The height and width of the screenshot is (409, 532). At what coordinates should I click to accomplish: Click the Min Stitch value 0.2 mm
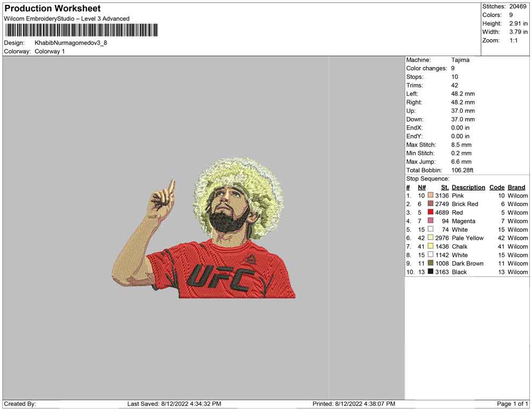tap(462, 153)
